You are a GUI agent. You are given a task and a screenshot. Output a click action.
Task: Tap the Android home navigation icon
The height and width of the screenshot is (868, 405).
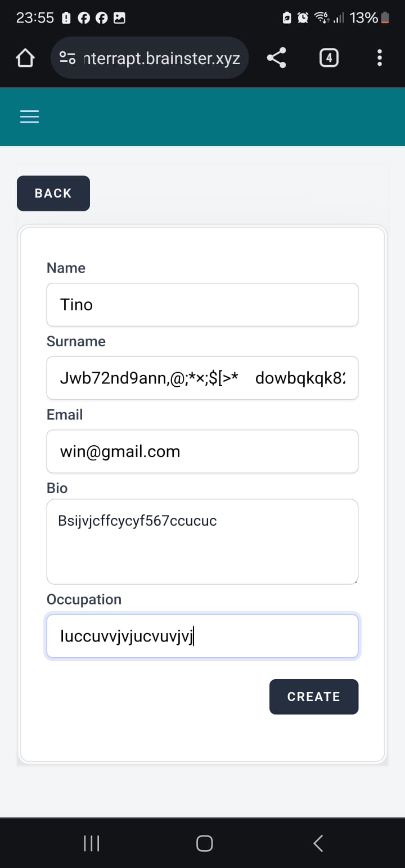[204, 843]
